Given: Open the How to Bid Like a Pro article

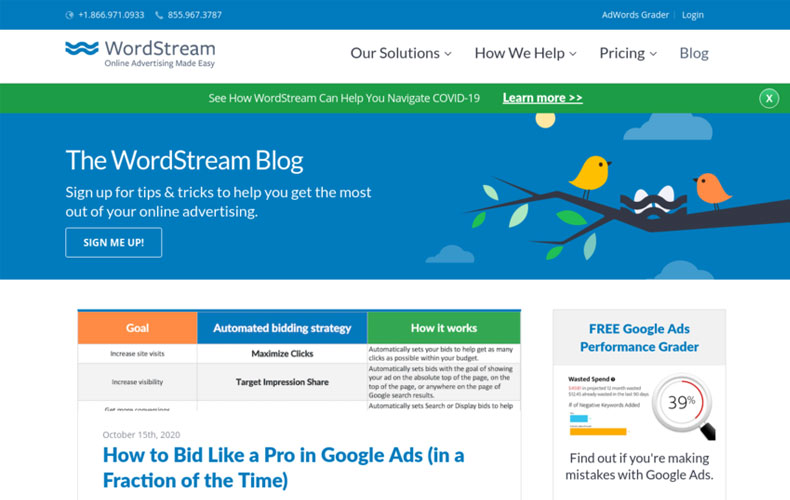Looking at the screenshot, I should tap(283, 468).
